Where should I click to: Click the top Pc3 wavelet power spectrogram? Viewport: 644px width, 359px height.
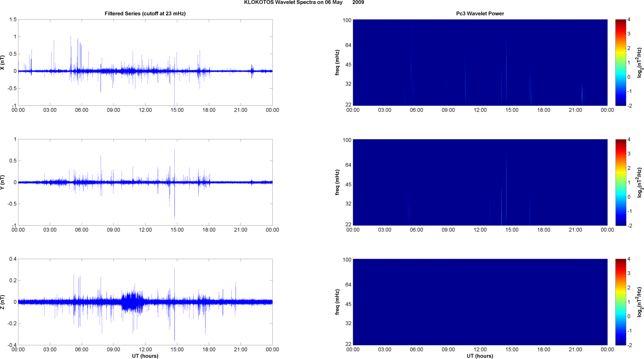pyautogui.click(x=480, y=62)
